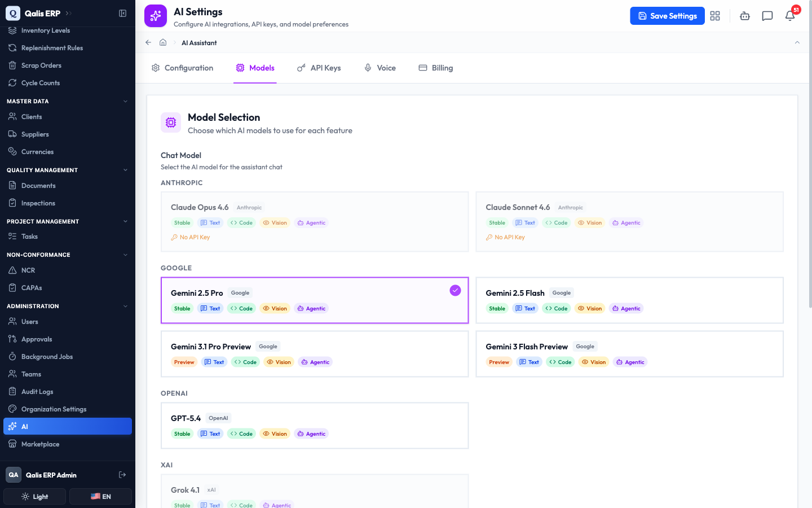812x508 pixels.
Task: Open Inspections in sidebar
Action: [68, 203]
